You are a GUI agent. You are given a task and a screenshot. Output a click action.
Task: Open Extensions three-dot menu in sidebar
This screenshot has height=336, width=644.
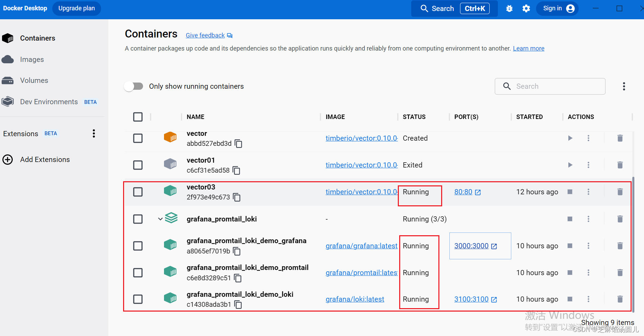coord(94,133)
